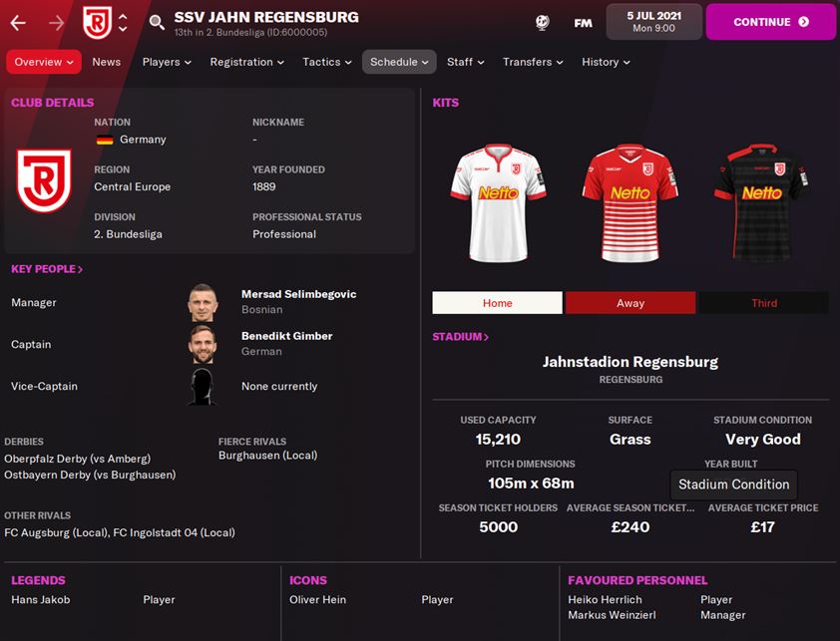Open the News tab
Viewport: 840px width, 641px height.
(106, 62)
